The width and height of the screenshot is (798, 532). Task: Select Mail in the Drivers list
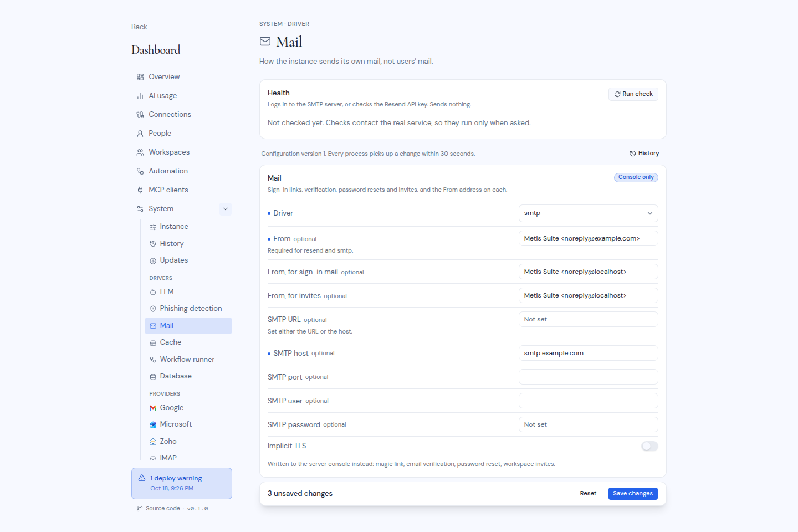[188, 326]
